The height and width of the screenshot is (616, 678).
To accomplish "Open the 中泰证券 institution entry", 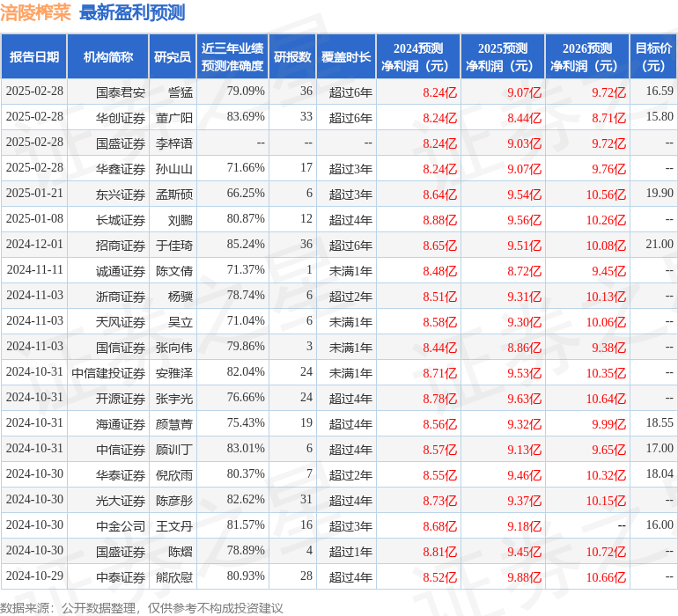I will click(121, 577).
